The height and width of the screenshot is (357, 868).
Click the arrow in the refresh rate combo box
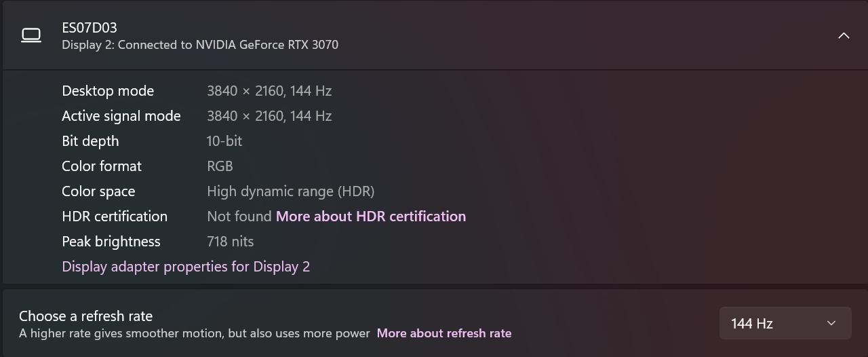click(x=831, y=324)
